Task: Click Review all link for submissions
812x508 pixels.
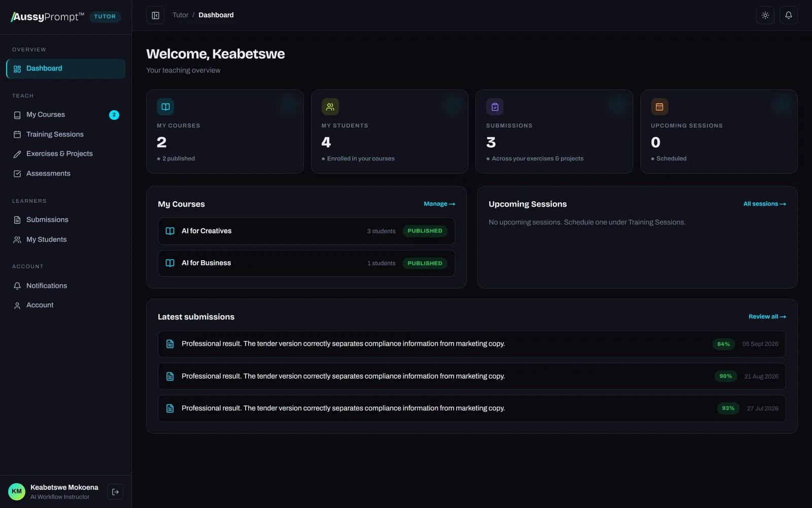Action: tap(767, 317)
